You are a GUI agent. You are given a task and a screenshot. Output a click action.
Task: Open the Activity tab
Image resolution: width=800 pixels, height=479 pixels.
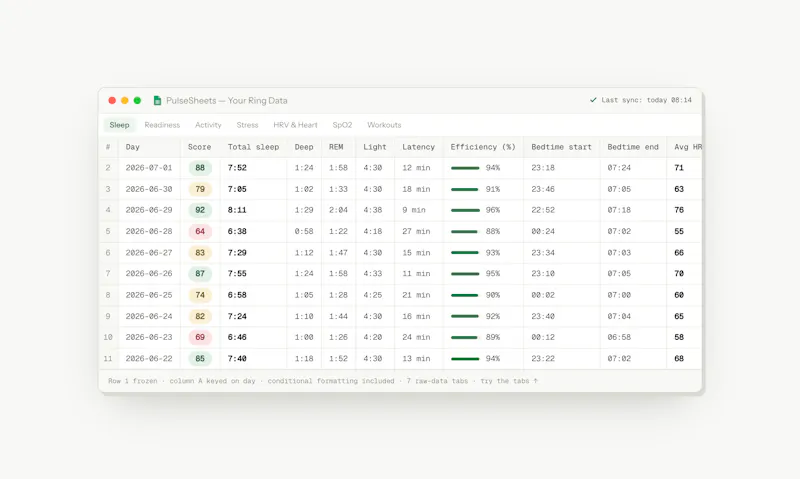pyautogui.click(x=208, y=125)
